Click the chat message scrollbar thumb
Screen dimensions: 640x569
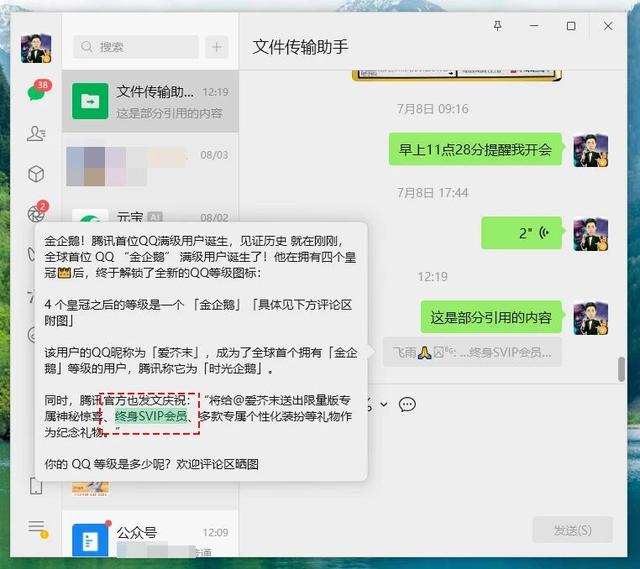[621, 369]
